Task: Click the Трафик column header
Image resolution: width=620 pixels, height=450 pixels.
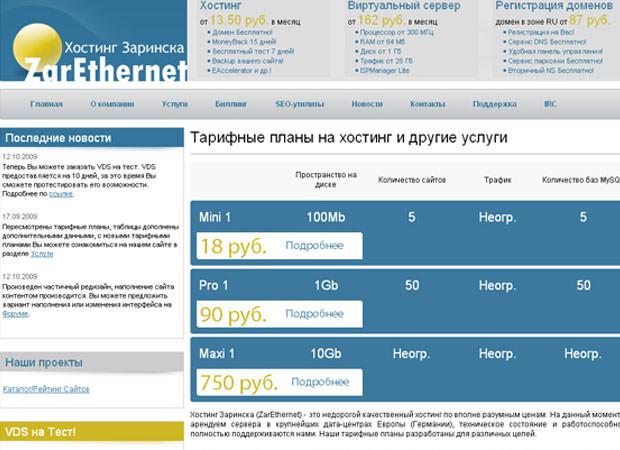Action: [497, 180]
